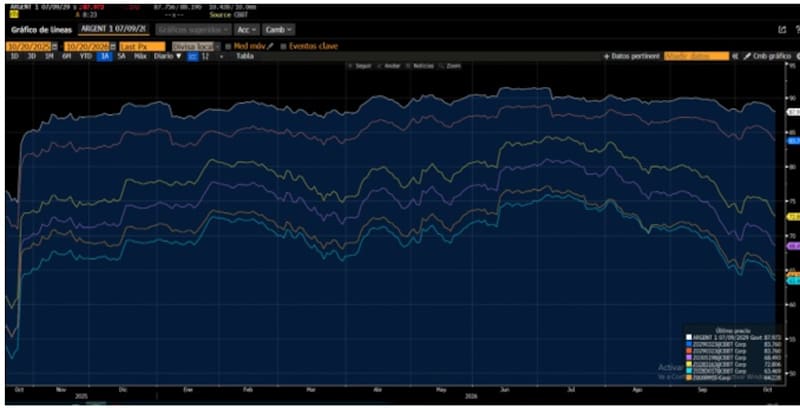This screenshot has height=408, width=800.
Task: Click the orange Añadir datos field
Action: pos(696,56)
